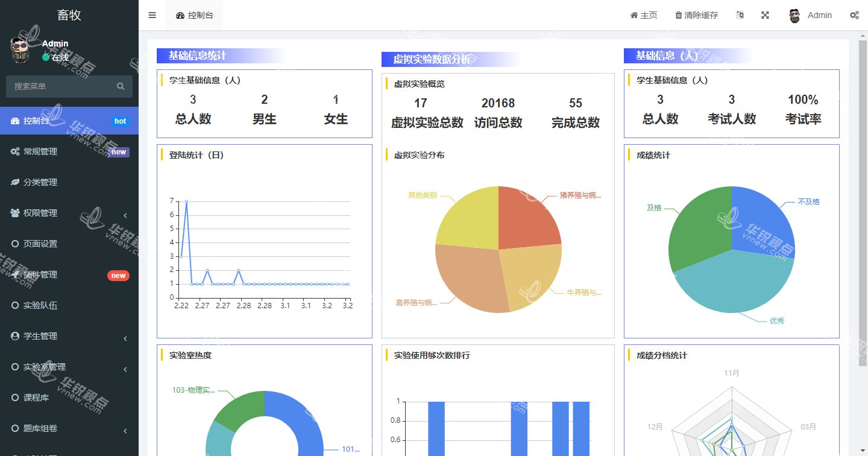Click the circle icon beside 题库组卷
868x456 pixels.
coord(15,428)
